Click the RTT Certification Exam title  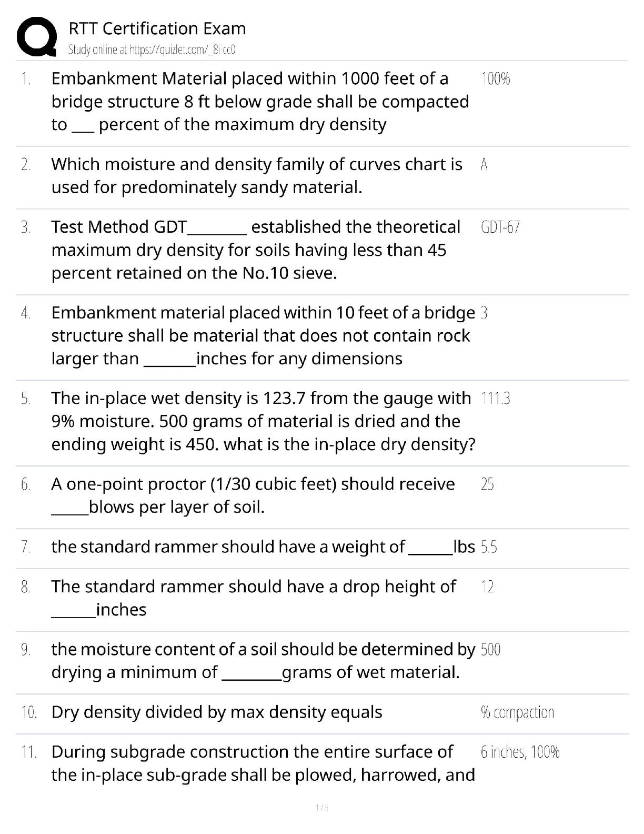tap(157, 28)
